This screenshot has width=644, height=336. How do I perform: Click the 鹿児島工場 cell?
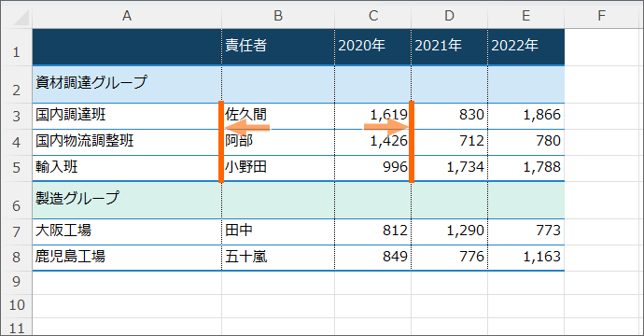[127, 258]
